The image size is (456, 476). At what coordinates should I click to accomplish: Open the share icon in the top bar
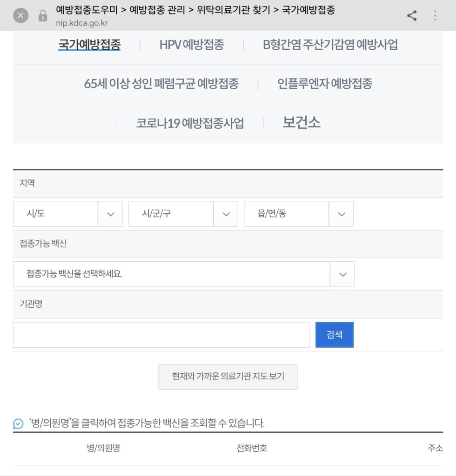point(412,15)
